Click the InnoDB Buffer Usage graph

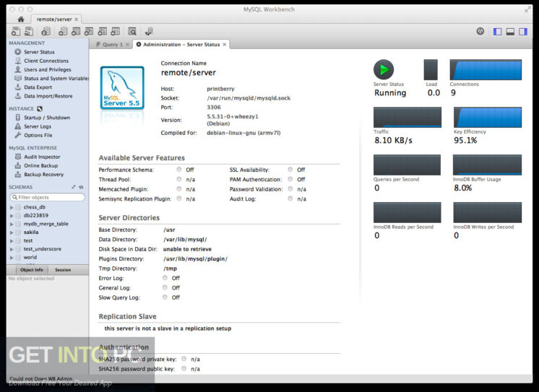tap(487, 165)
